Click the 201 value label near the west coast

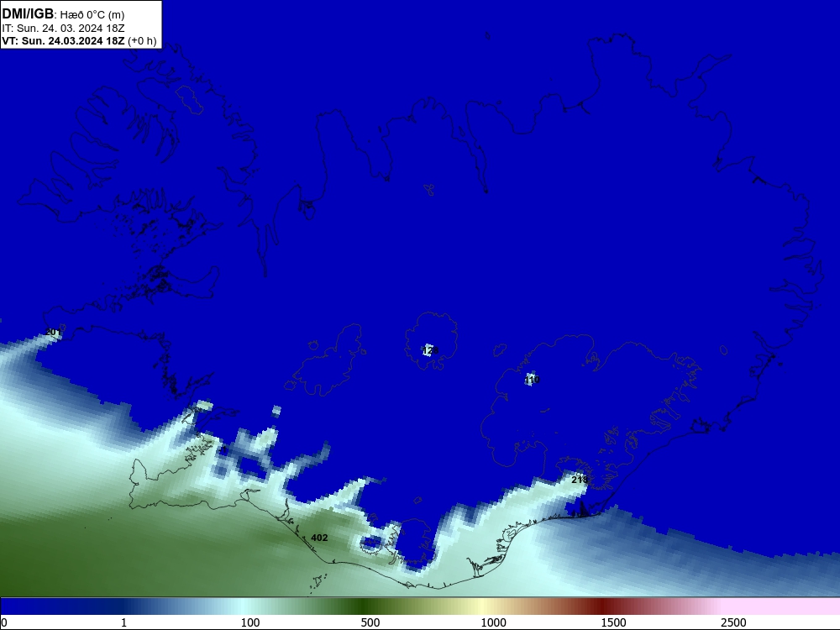click(x=53, y=332)
